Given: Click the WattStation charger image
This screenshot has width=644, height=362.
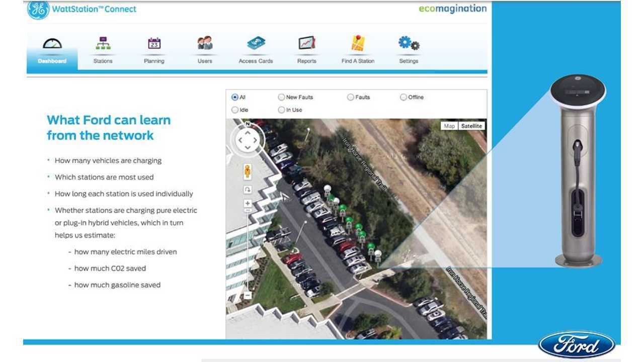Looking at the screenshot, I should pos(578,171).
